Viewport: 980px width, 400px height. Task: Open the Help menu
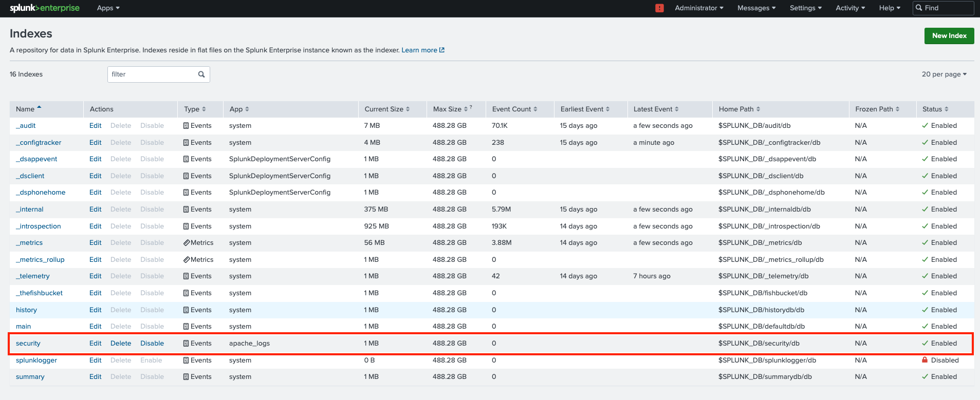point(890,8)
